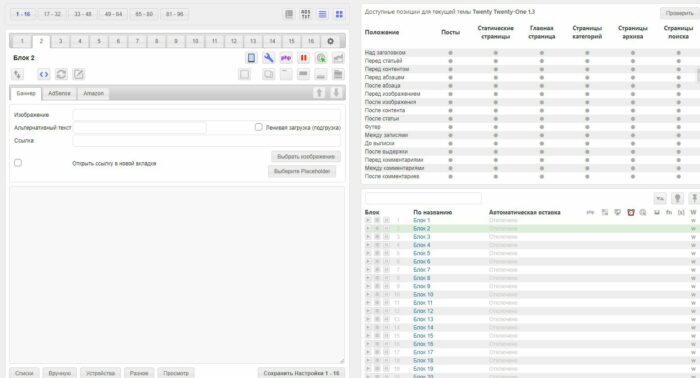Toggle the red alarm clock column icon
Image resolution: width=700 pixels, height=378 pixels.
coord(630,212)
